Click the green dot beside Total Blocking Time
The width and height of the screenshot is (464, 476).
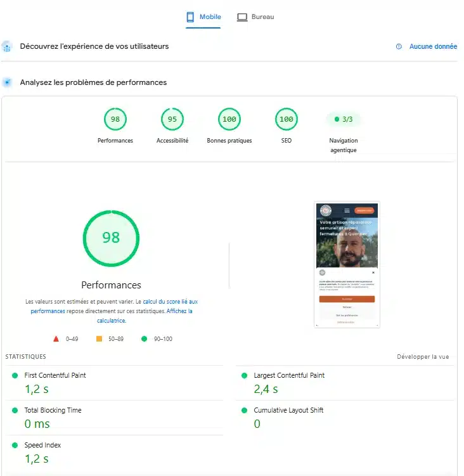[15, 411]
